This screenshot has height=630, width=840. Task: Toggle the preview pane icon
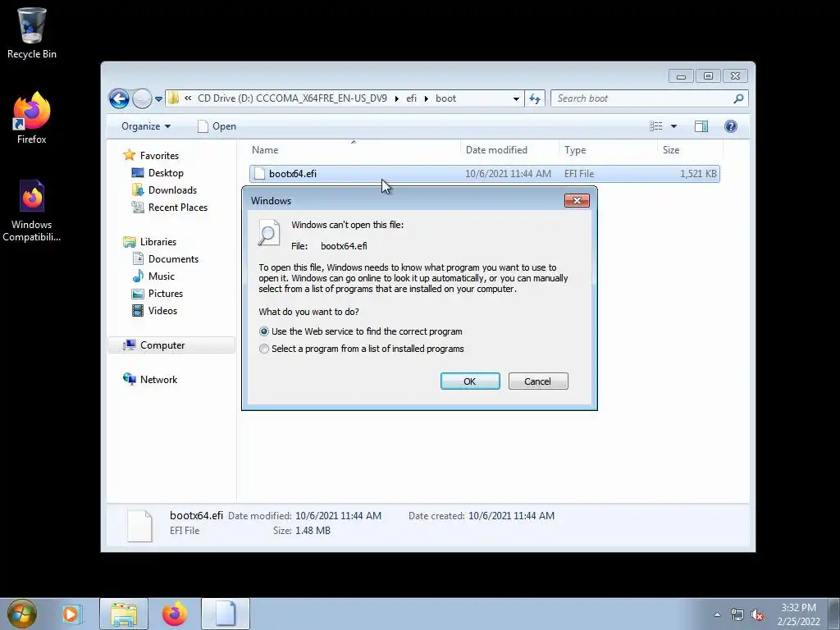click(x=701, y=126)
